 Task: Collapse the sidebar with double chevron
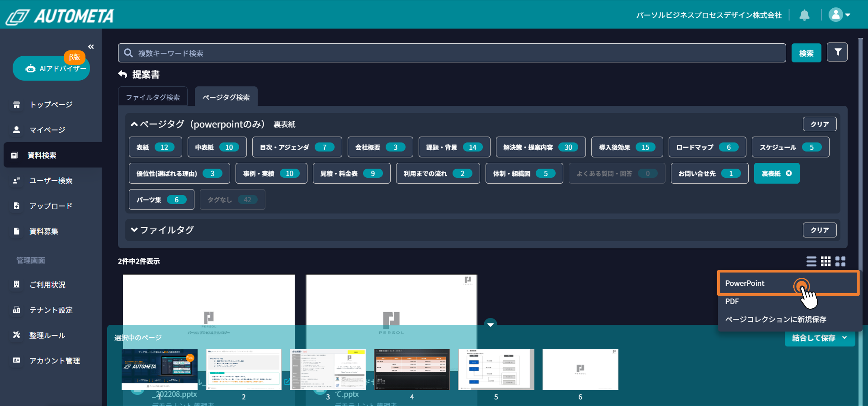(91, 47)
